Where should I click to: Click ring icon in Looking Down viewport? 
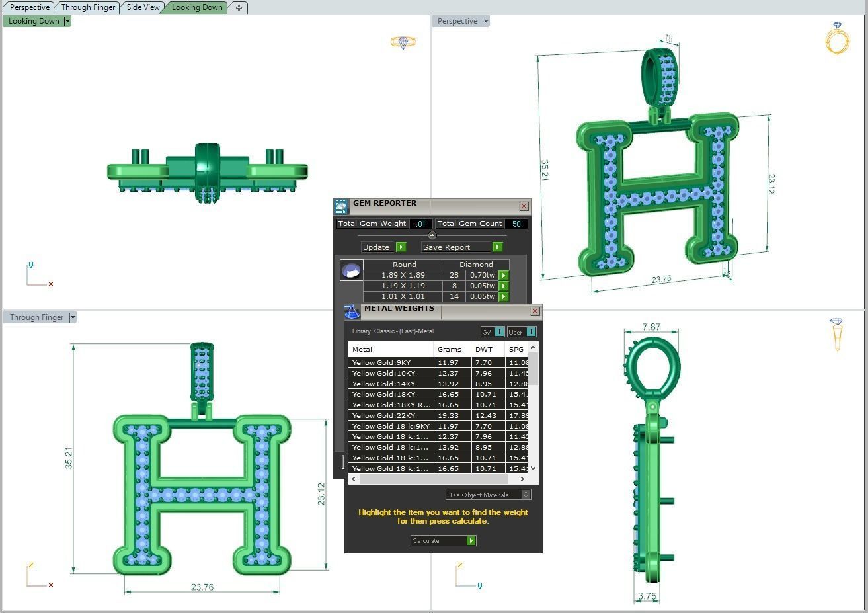403,42
